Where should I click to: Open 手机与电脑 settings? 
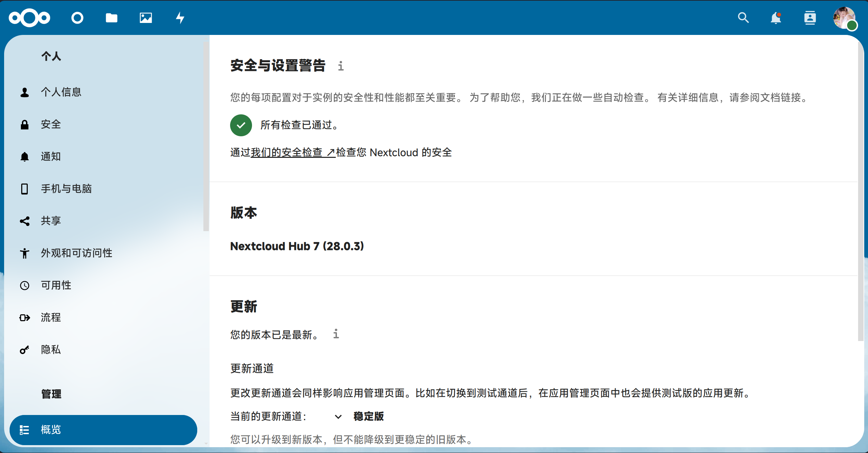tap(103, 189)
